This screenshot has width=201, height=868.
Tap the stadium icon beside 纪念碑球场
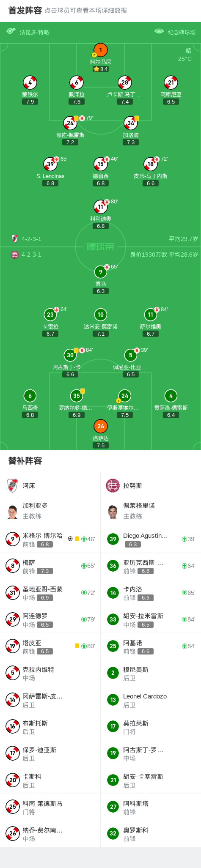[159, 31]
